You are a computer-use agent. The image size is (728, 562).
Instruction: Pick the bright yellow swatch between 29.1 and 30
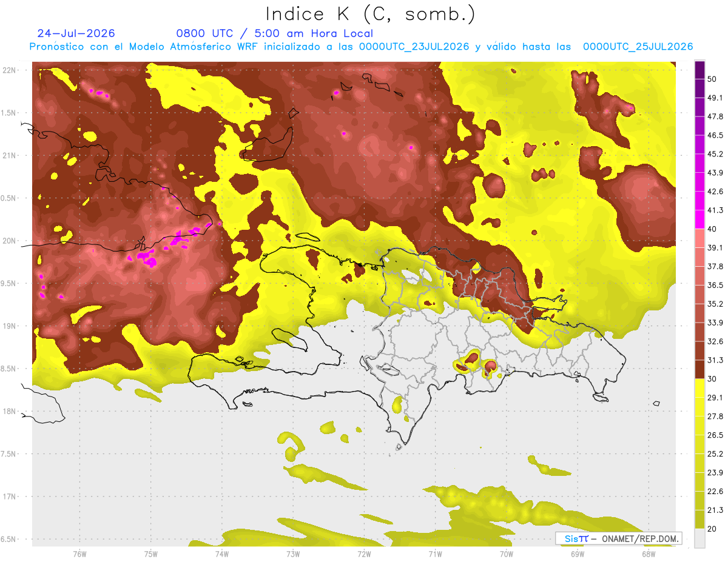[699, 389]
